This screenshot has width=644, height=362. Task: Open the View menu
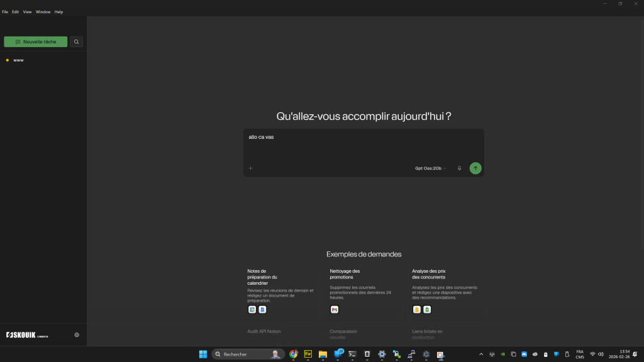(x=27, y=11)
